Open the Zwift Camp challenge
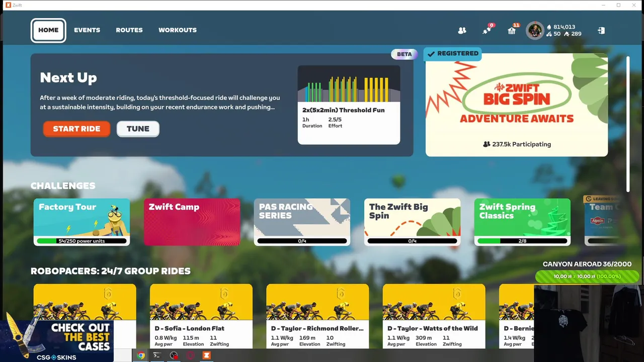This screenshot has height=362, width=644. pos(192,222)
